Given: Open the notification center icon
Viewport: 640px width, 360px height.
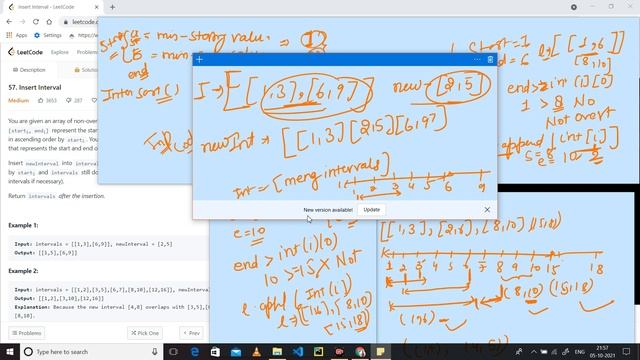Looking at the screenshot, I should tap(627, 351).
